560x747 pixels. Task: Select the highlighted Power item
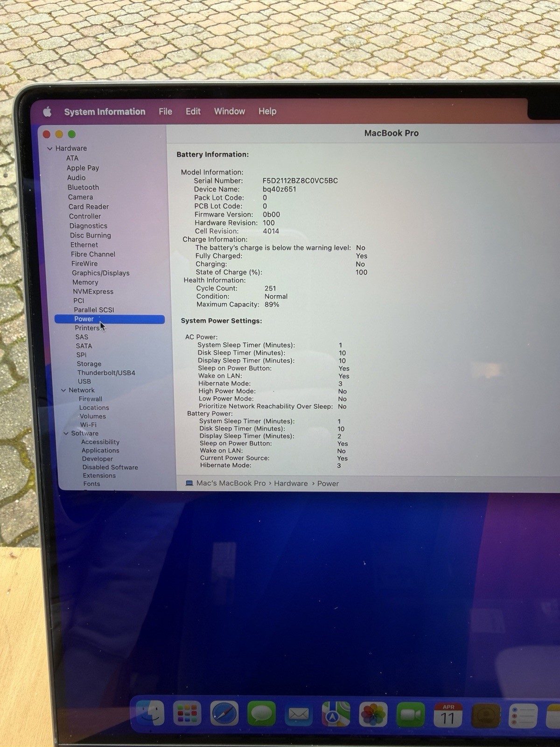(x=110, y=319)
